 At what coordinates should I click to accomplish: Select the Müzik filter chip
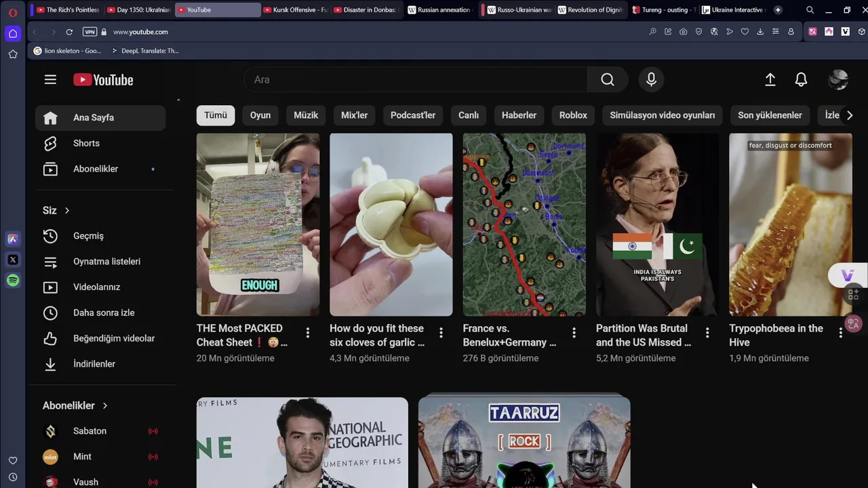(306, 115)
